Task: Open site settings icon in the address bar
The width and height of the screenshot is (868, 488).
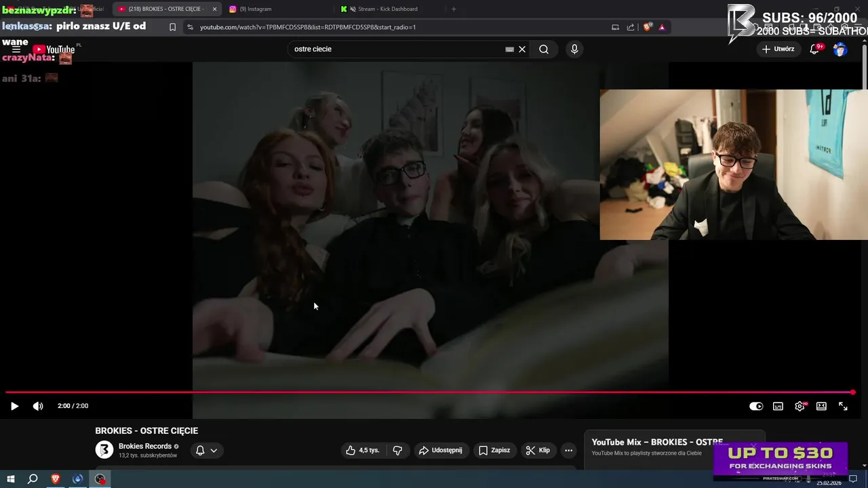Action: tap(190, 27)
